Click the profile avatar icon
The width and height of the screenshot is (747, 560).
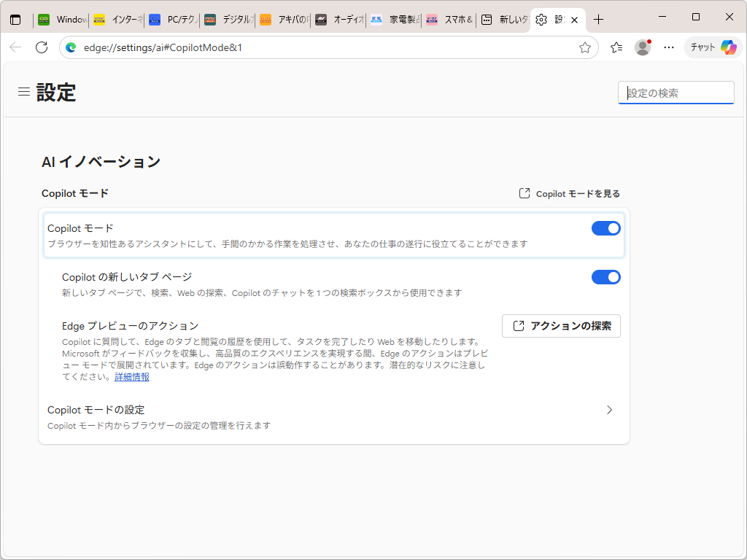643,47
